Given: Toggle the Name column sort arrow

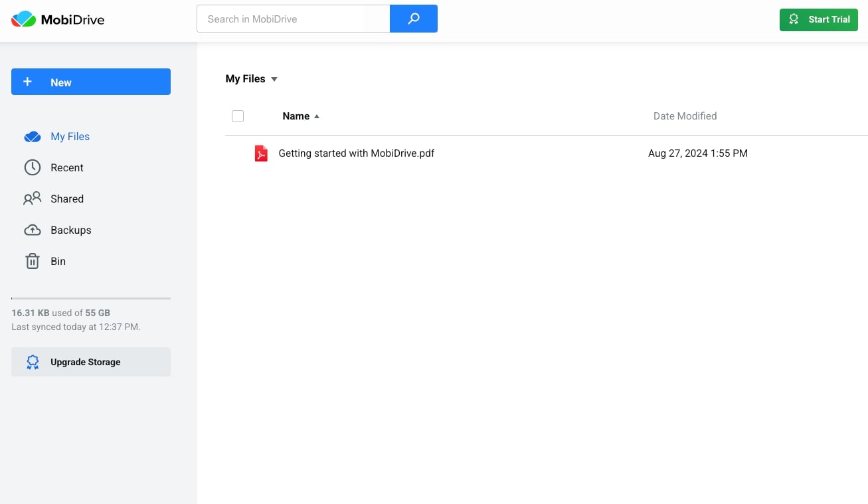Looking at the screenshot, I should [317, 116].
